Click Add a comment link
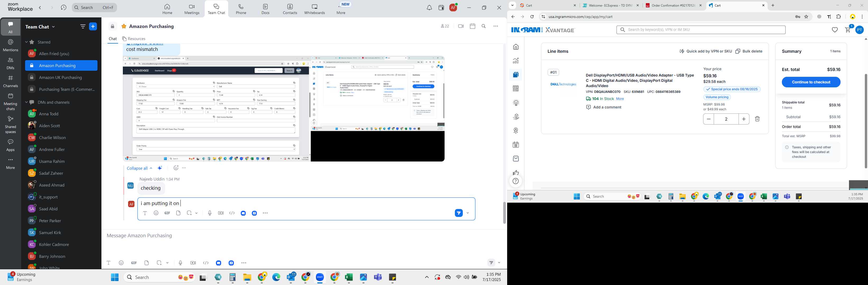This screenshot has width=868, height=285. click(x=604, y=107)
